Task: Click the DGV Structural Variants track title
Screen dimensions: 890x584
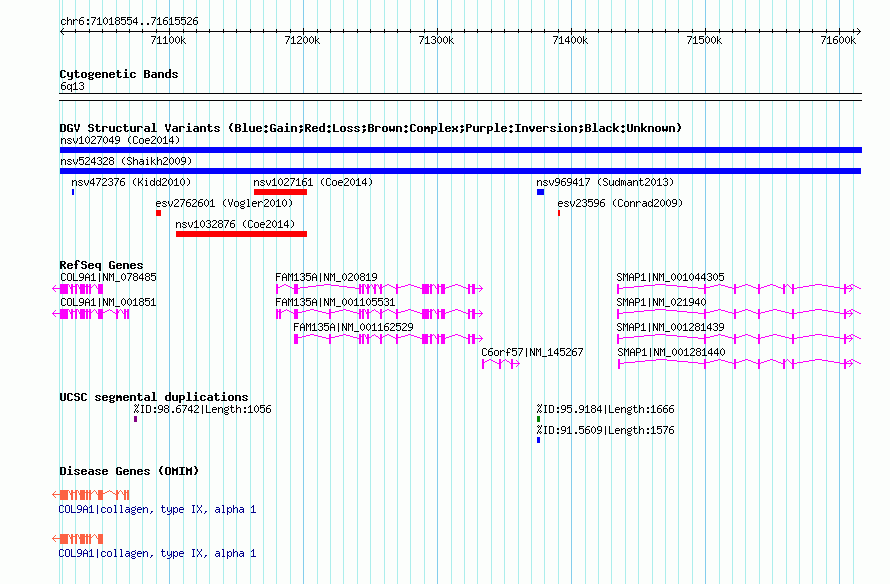Action: coord(371,128)
